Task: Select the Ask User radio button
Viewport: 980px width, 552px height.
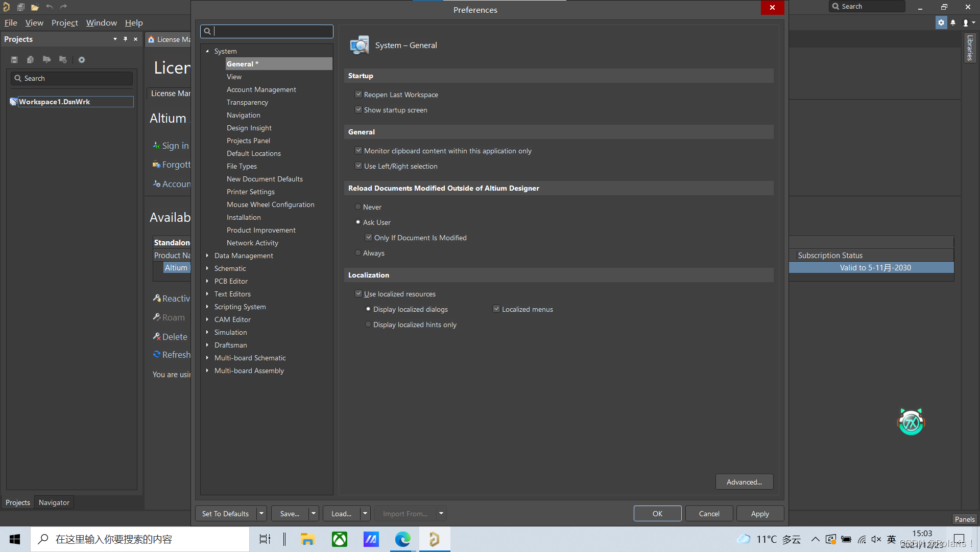Action: [x=358, y=222]
